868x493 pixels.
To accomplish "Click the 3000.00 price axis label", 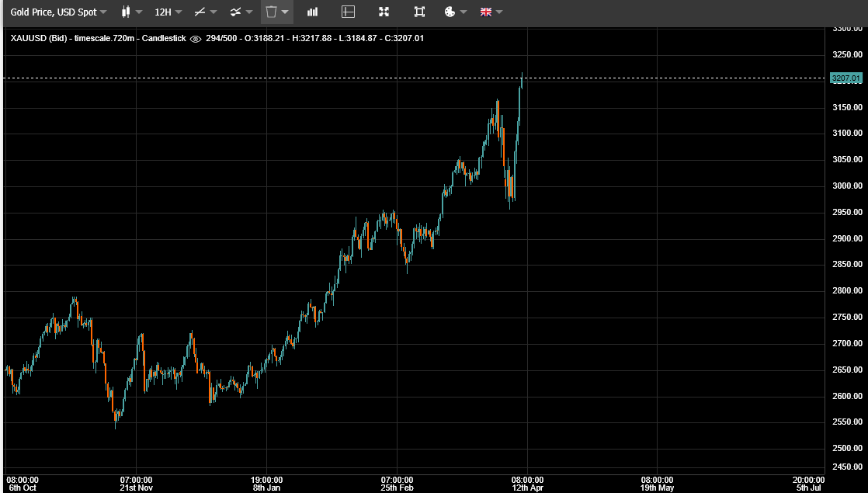I will click(848, 186).
